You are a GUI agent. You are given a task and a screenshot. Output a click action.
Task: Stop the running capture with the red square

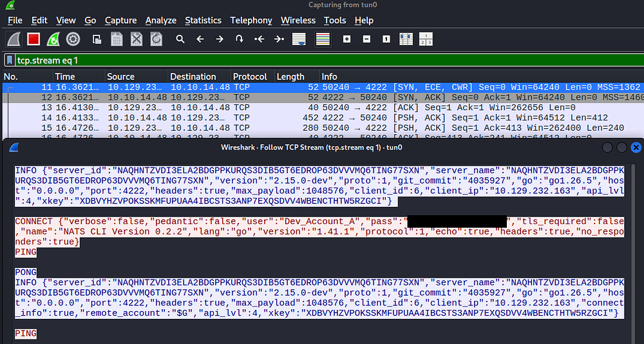coord(33,39)
